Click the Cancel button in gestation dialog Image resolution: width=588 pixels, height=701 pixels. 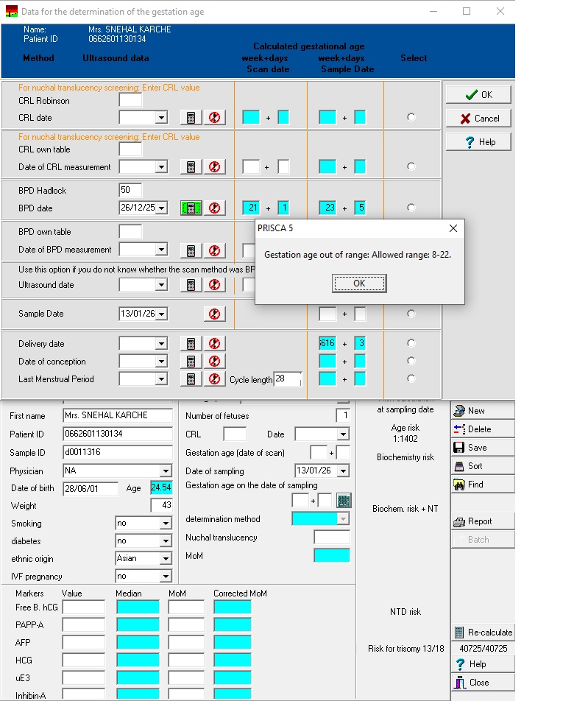point(478,119)
